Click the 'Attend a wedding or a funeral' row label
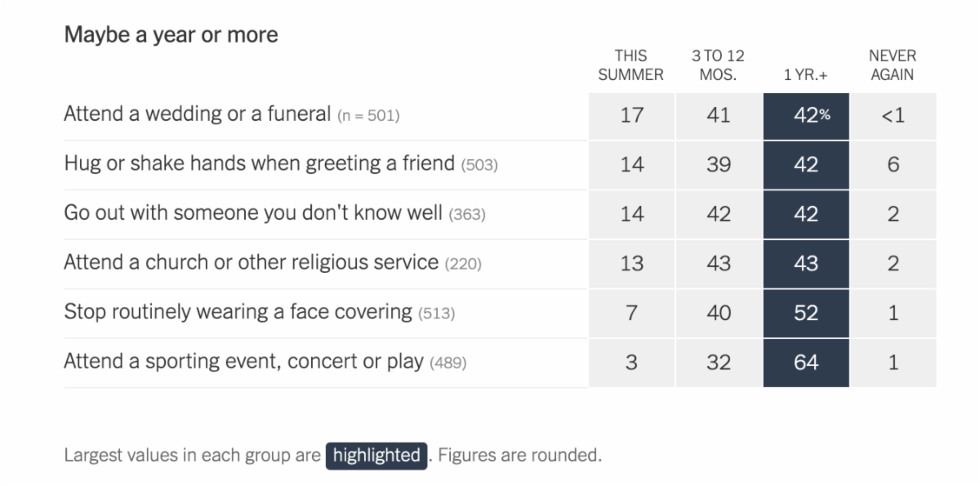Image resolution: width=980 pixels, height=486 pixels. [197, 114]
